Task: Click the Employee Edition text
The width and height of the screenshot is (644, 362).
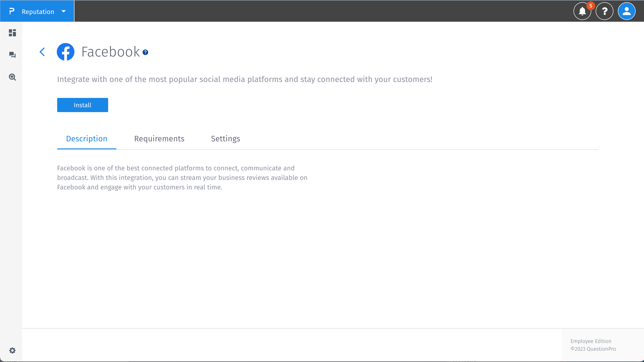Action: coord(591,341)
